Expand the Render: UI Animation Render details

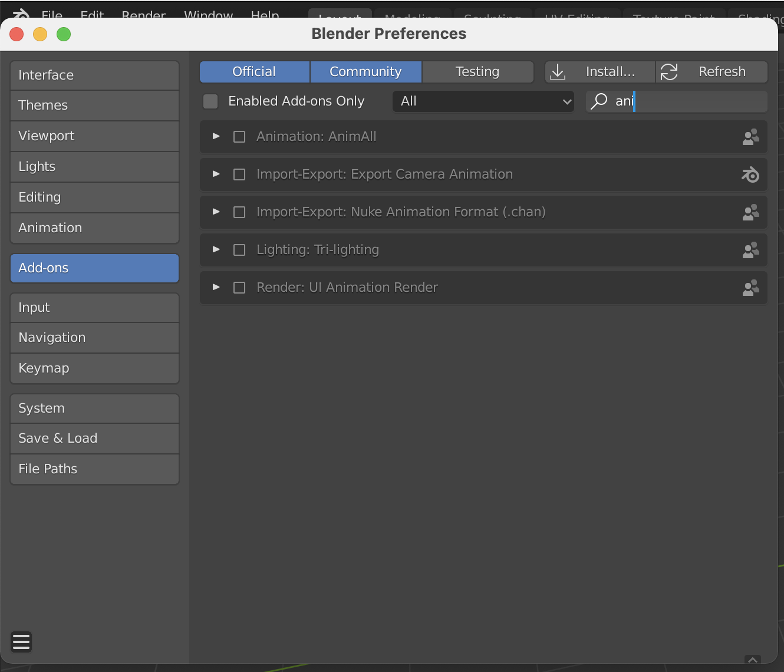click(216, 287)
